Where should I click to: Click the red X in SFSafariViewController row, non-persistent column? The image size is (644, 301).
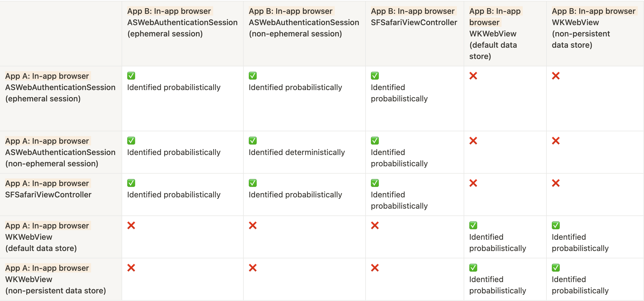pyautogui.click(x=556, y=183)
